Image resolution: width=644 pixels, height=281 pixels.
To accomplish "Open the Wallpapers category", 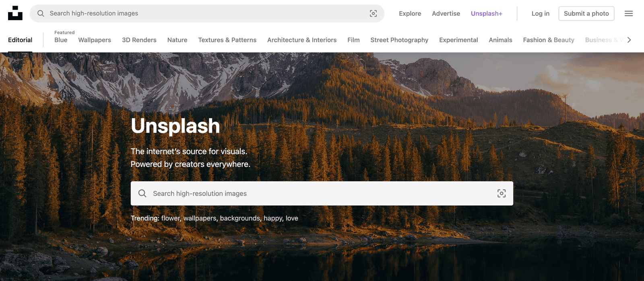I will click(95, 40).
